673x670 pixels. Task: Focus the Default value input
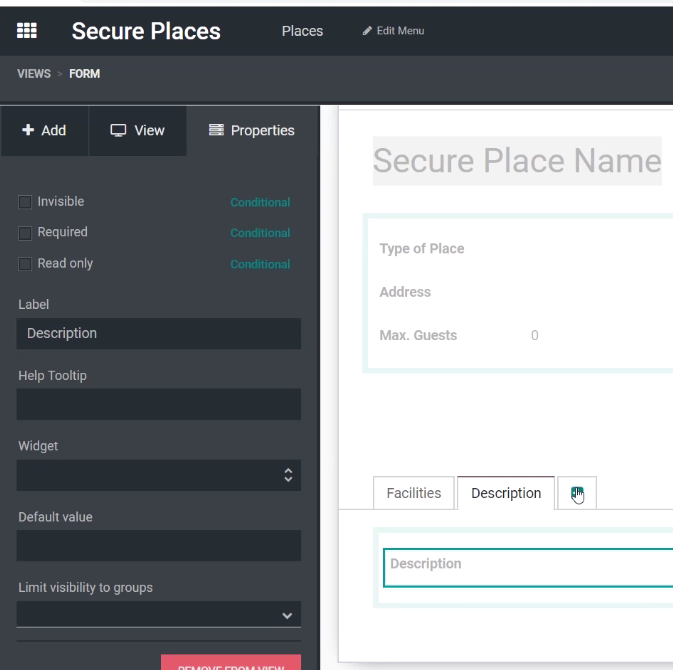[x=159, y=546]
